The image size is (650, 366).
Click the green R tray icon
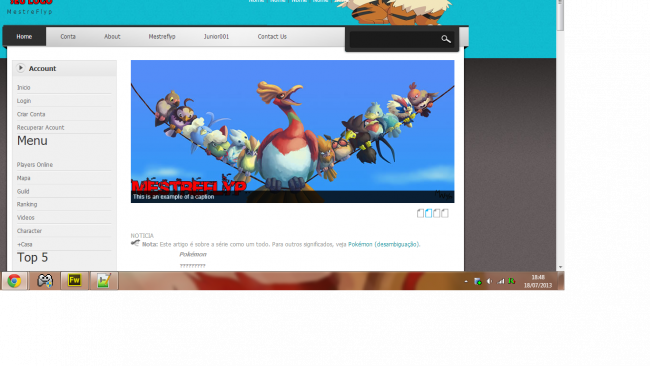(x=512, y=281)
